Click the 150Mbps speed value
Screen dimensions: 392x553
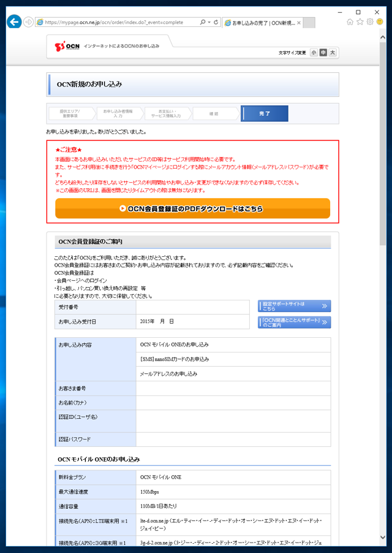pyautogui.click(x=149, y=492)
